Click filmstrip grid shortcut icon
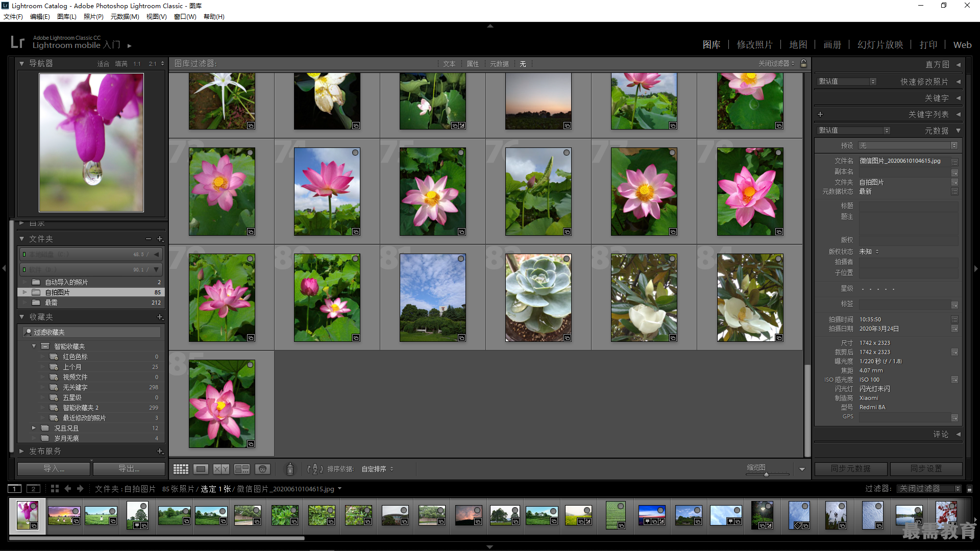This screenshot has width=980, height=551. click(x=55, y=489)
